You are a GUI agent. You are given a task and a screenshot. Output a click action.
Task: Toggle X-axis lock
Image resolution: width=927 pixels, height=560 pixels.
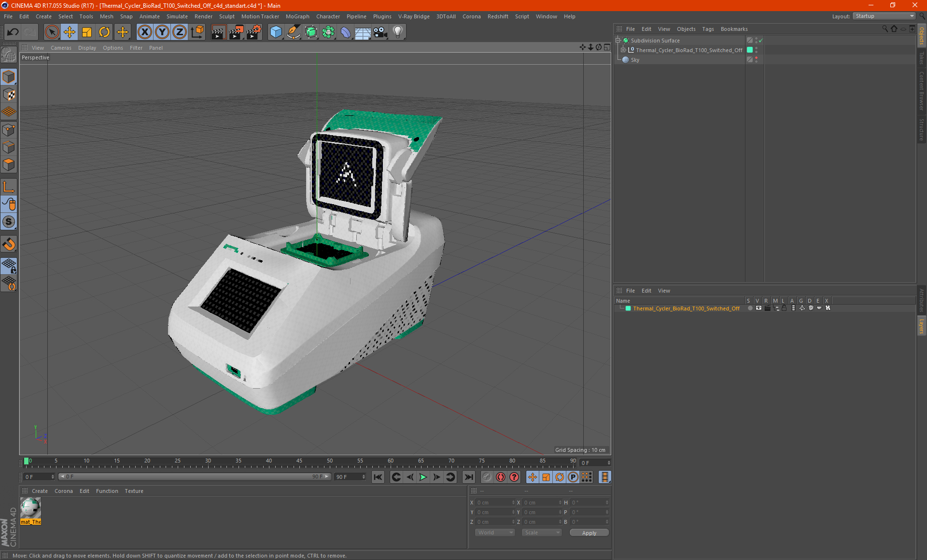144,32
